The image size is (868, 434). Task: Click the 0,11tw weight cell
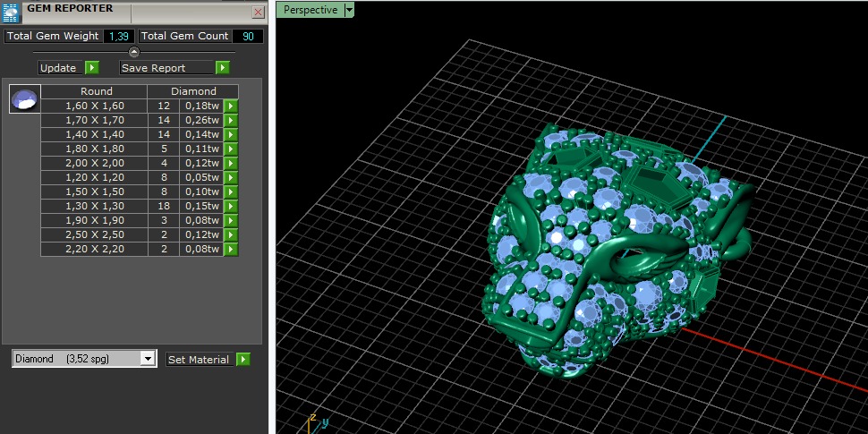pos(201,149)
